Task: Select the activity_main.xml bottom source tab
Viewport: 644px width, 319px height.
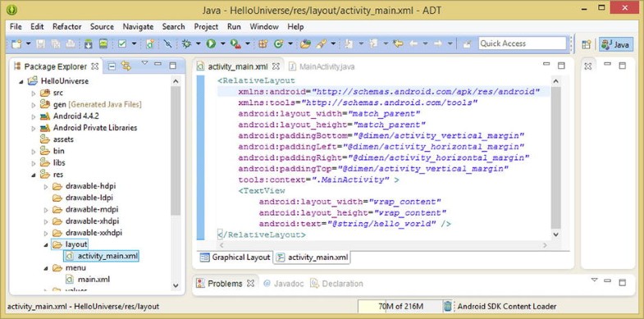Action: click(313, 257)
